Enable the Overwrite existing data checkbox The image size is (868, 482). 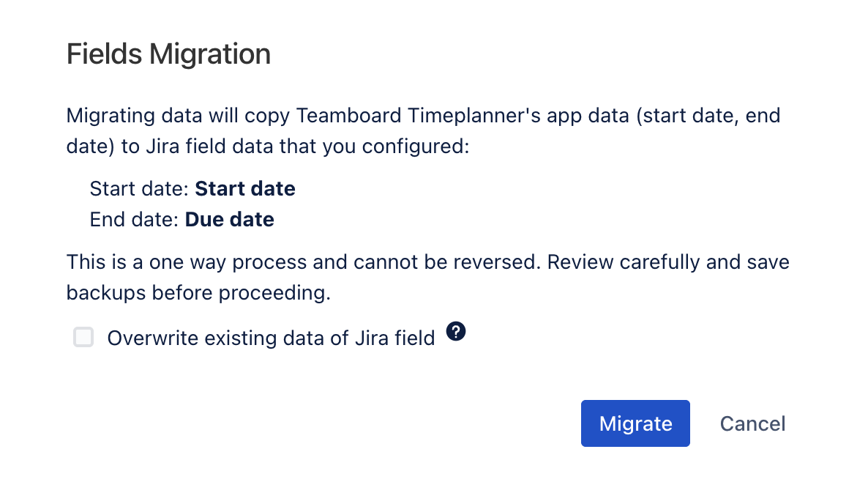[83, 338]
